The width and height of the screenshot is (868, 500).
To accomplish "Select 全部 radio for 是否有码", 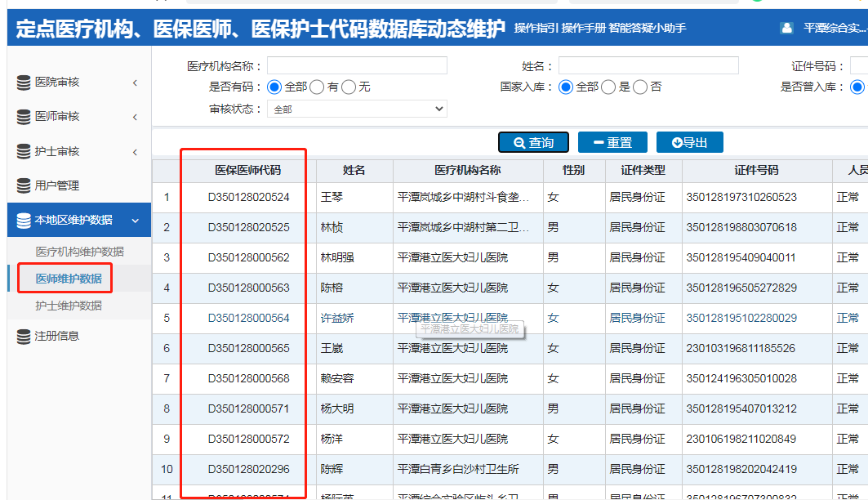I will click(x=274, y=87).
